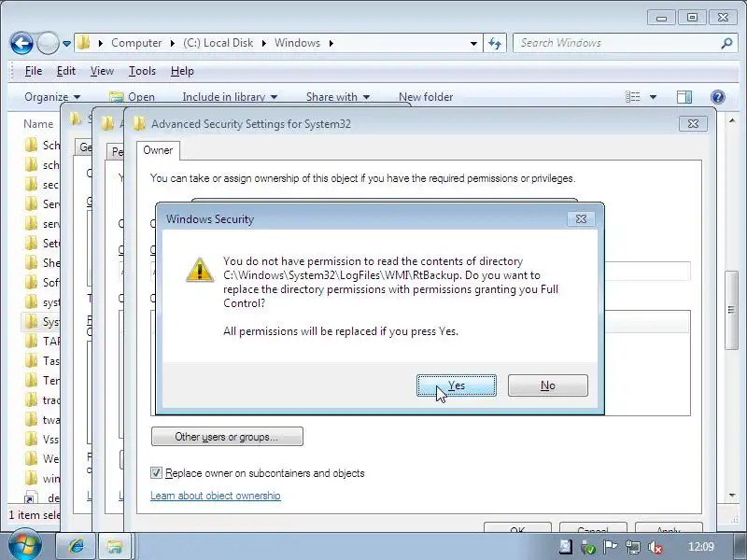Expand Share with dropdown

(x=338, y=97)
